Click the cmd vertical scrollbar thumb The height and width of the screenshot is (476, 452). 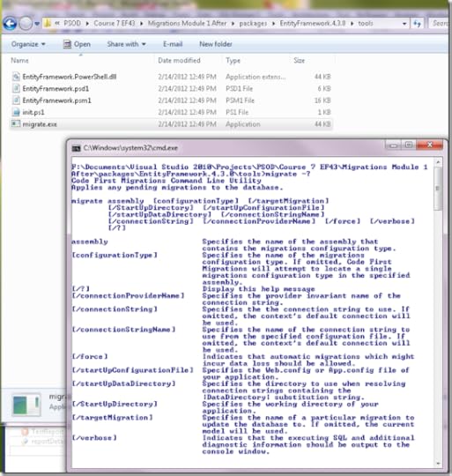438,189
